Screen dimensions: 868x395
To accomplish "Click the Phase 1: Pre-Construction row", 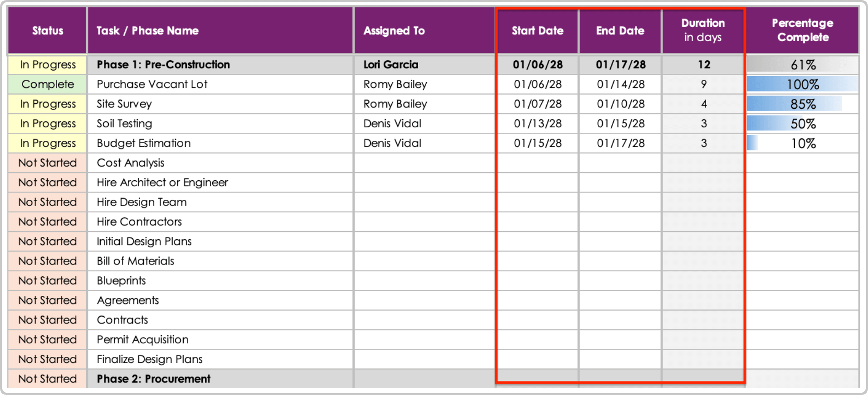I will (163, 65).
